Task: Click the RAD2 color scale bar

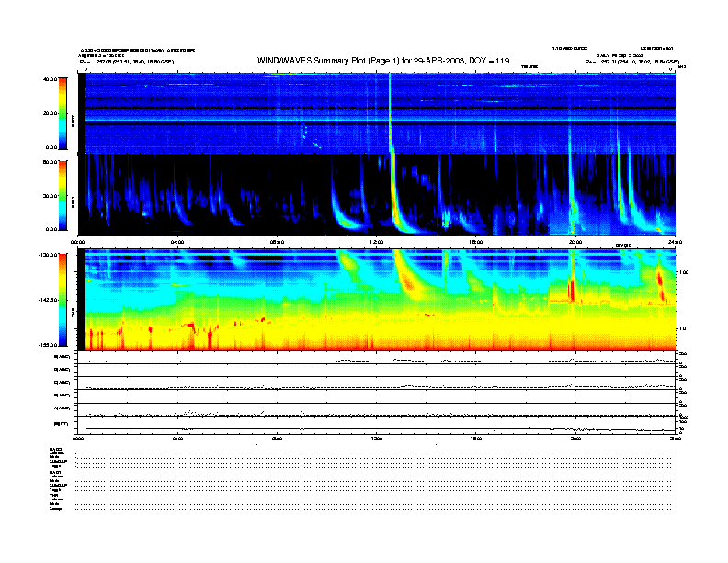Action: pyautogui.click(x=63, y=113)
